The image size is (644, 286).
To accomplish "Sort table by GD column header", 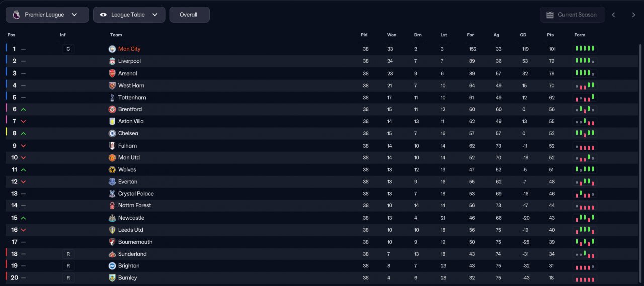I will click(523, 35).
